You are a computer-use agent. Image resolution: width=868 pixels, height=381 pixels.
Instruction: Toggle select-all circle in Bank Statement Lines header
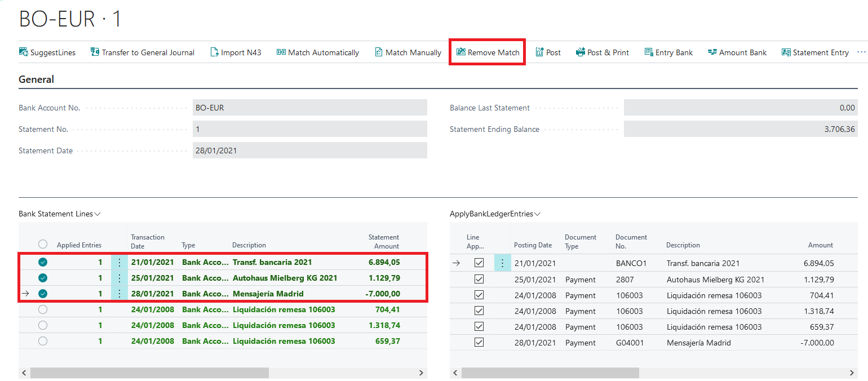(43, 244)
